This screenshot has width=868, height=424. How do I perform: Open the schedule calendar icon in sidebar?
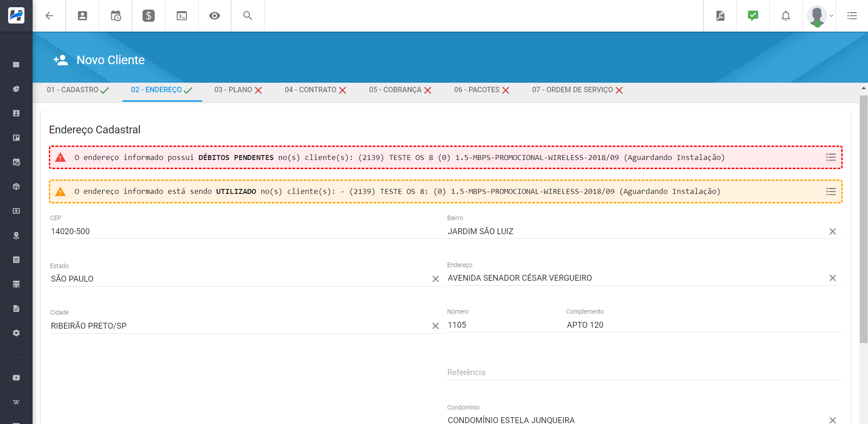16,162
